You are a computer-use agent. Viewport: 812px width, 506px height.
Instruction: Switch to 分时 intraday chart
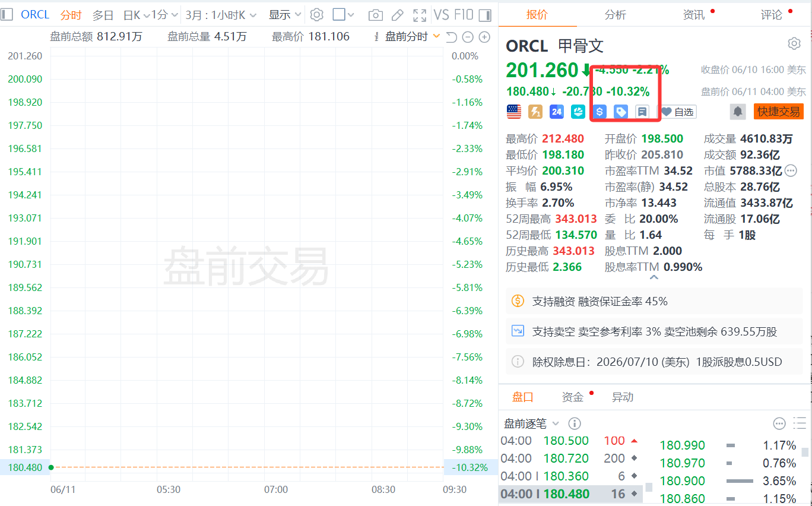pos(71,15)
